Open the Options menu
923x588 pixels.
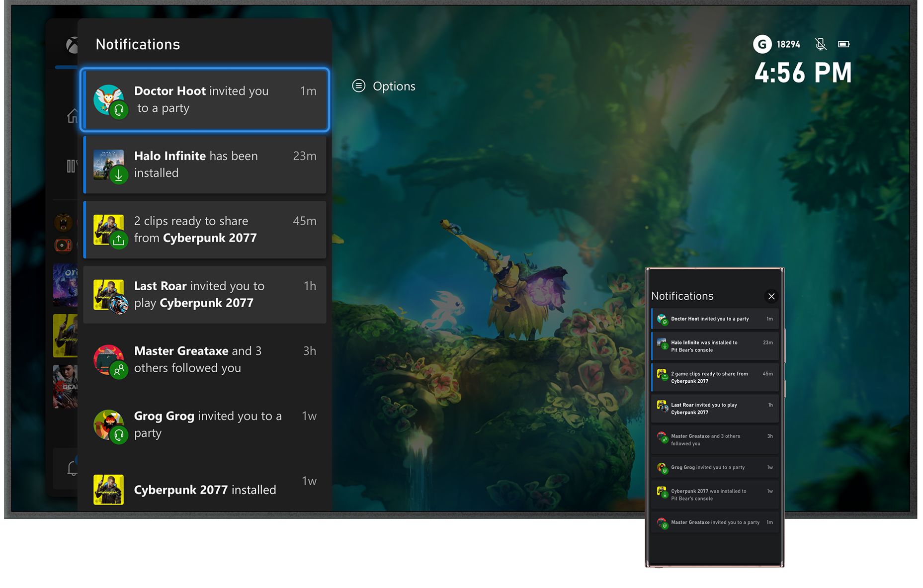tap(384, 86)
